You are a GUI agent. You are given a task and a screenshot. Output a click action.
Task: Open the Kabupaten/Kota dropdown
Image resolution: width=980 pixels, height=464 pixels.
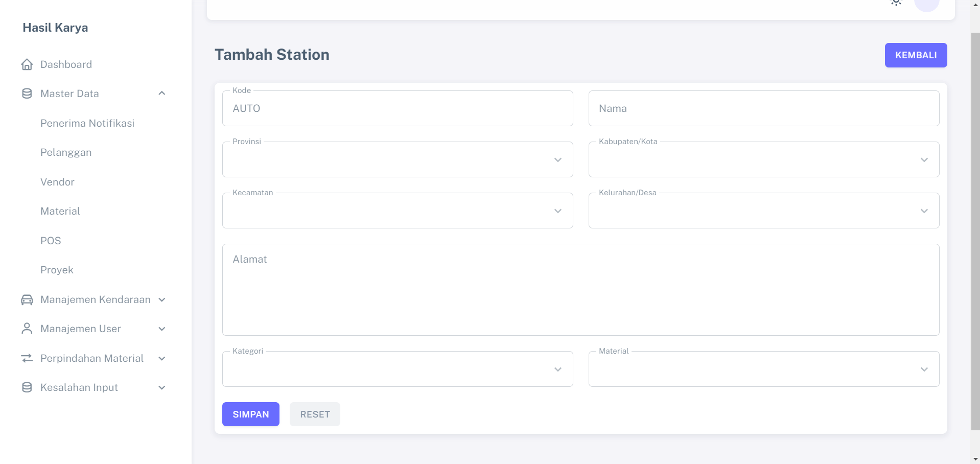click(763, 160)
